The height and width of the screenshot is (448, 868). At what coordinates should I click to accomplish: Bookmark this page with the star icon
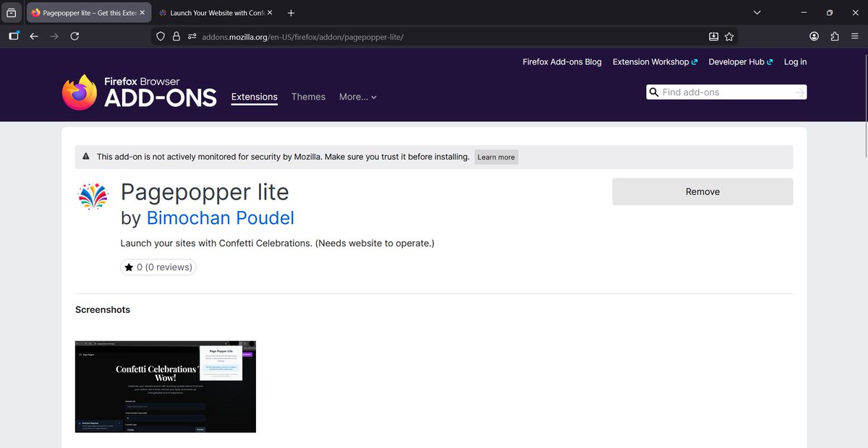point(729,36)
